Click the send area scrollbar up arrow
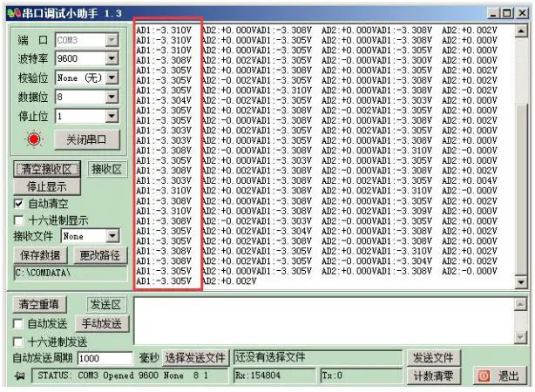The image size is (535, 392). pos(520,304)
